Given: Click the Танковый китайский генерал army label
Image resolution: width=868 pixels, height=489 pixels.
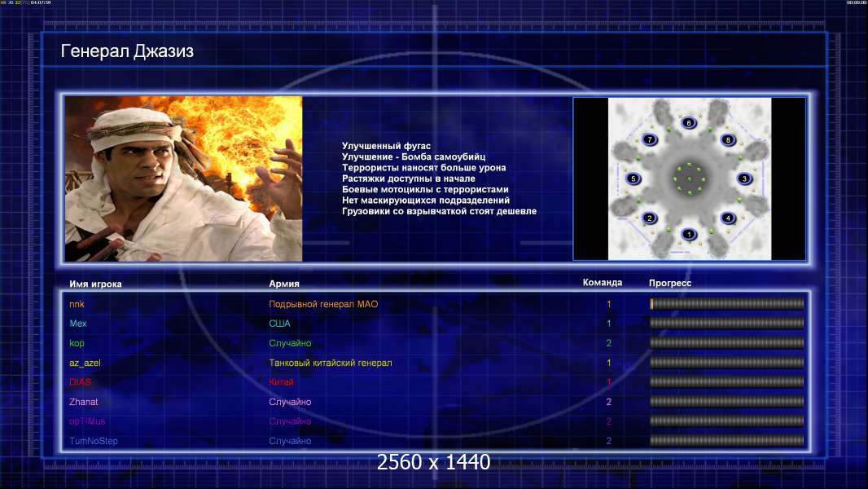Looking at the screenshot, I should coord(330,363).
